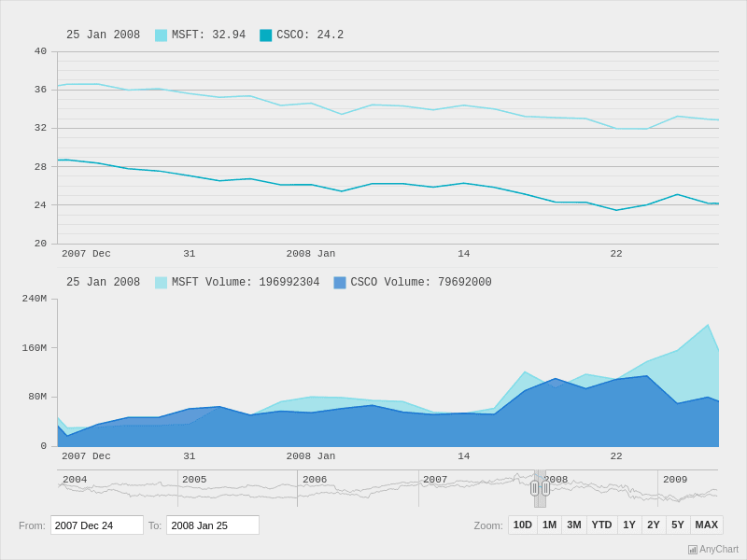Click the 28 price axis label
747x560 pixels.
40,167
